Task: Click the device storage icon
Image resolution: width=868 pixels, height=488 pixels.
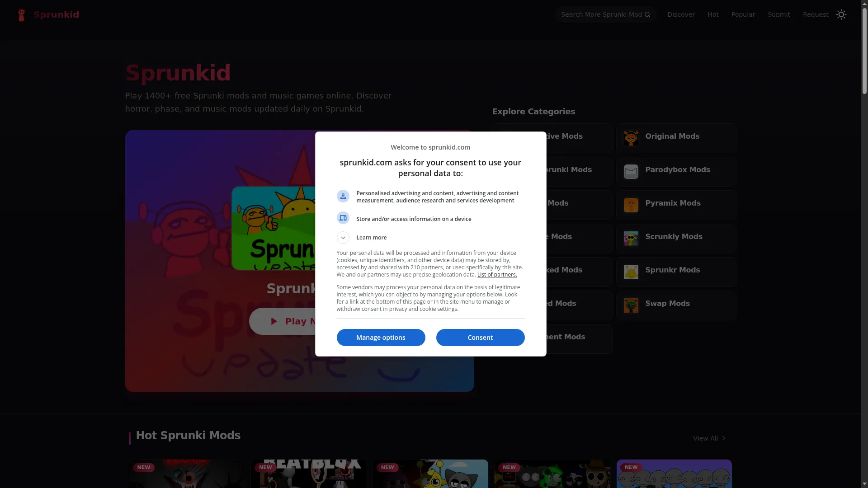Action: click(x=343, y=218)
